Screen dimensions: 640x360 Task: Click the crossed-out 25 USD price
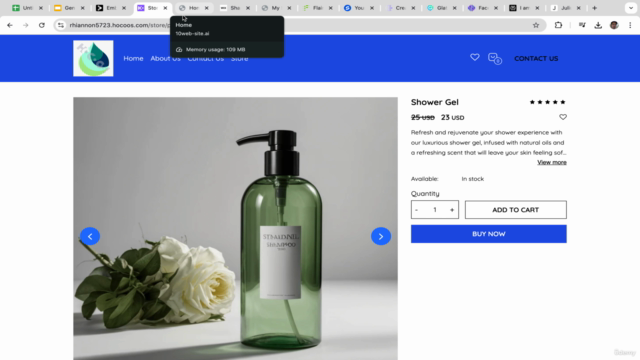point(423,118)
